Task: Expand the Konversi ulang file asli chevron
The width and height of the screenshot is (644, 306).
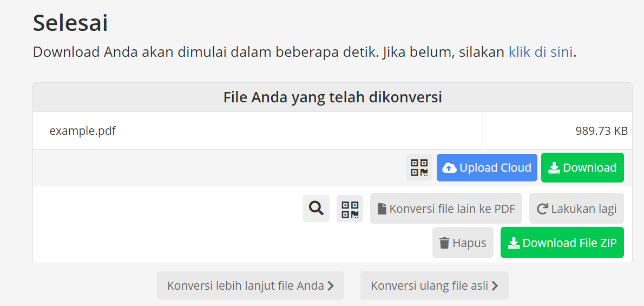Action: [495, 286]
